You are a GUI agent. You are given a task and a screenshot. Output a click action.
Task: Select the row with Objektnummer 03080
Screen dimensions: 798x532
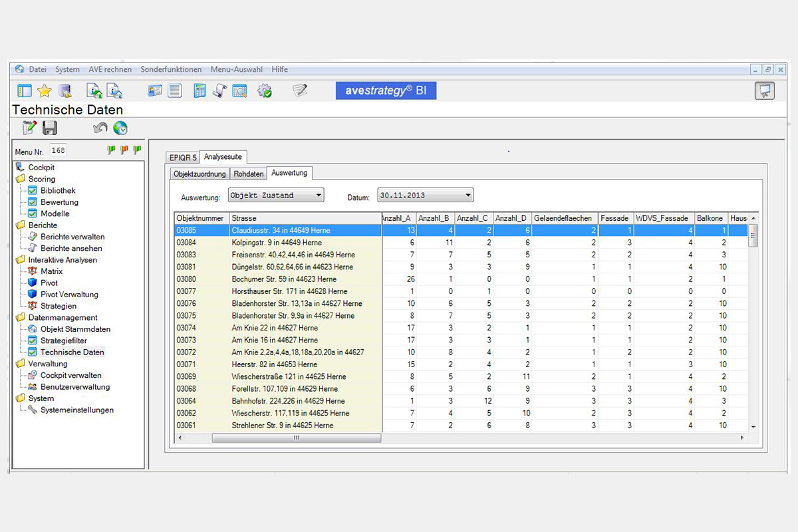tap(462, 279)
